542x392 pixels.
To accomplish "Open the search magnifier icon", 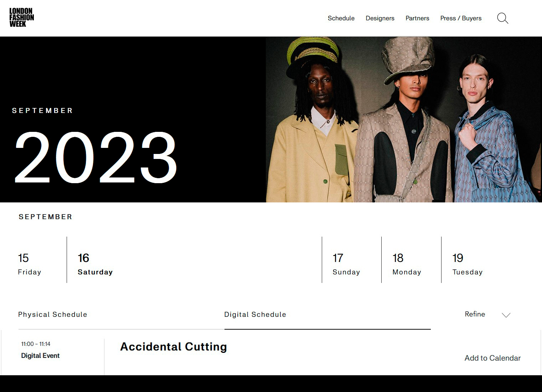I will point(502,18).
